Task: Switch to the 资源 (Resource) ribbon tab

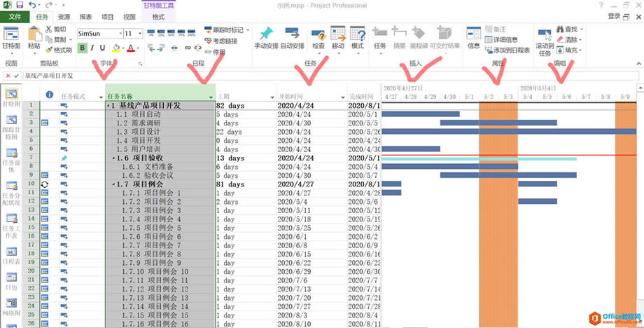Action: pyautogui.click(x=64, y=16)
